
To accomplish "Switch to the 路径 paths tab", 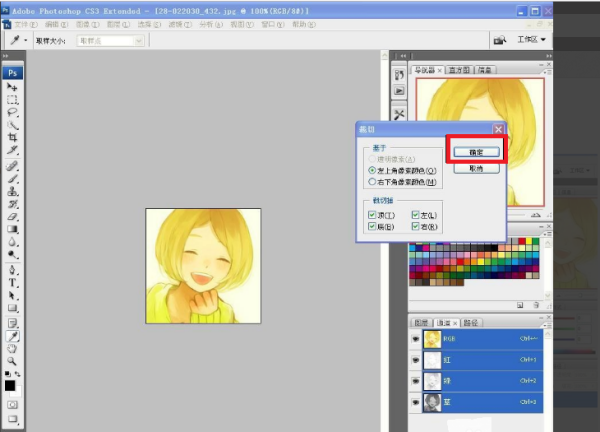I will 471,323.
